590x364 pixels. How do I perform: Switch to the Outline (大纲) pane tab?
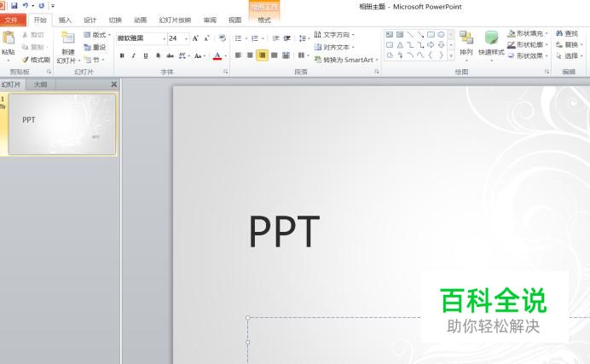click(x=41, y=84)
